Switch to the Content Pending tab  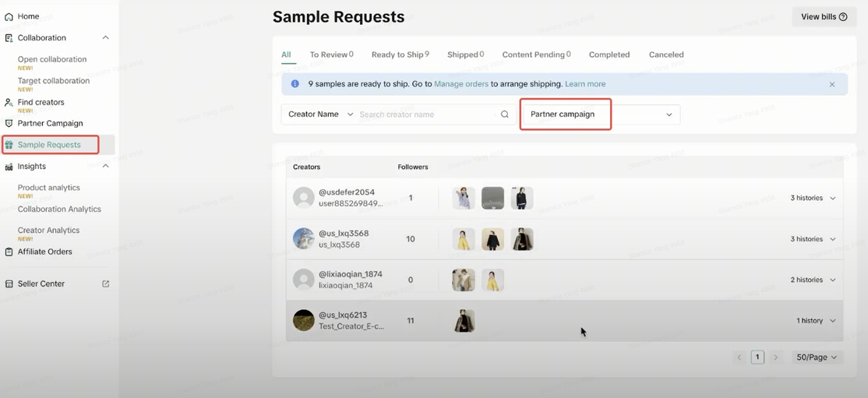pos(536,55)
